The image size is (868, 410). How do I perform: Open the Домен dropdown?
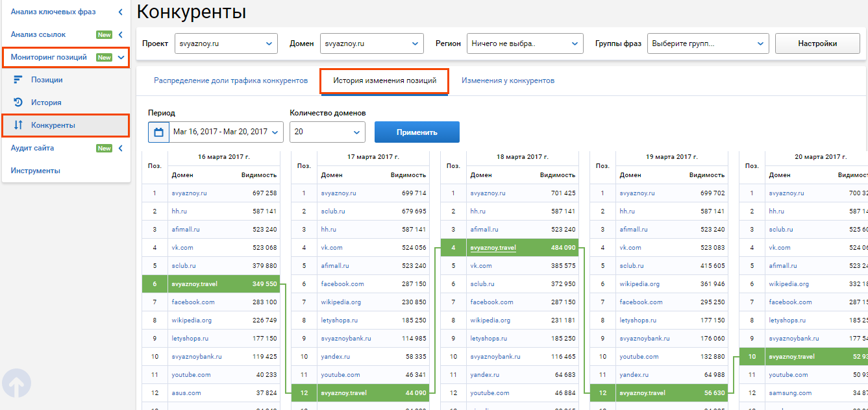[x=372, y=44]
